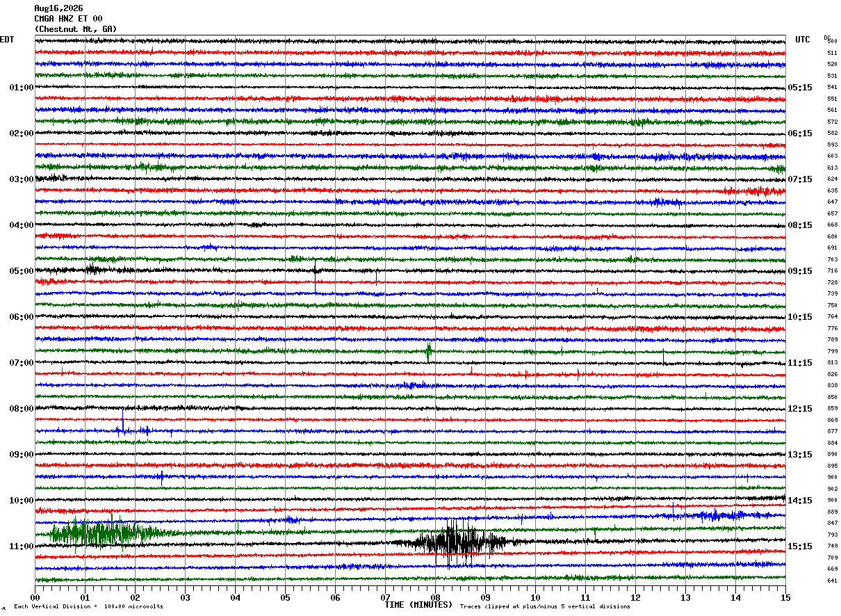Click the '05:00' EDT time label
Screen dimensions: 841x616
click(x=21, y=271)
